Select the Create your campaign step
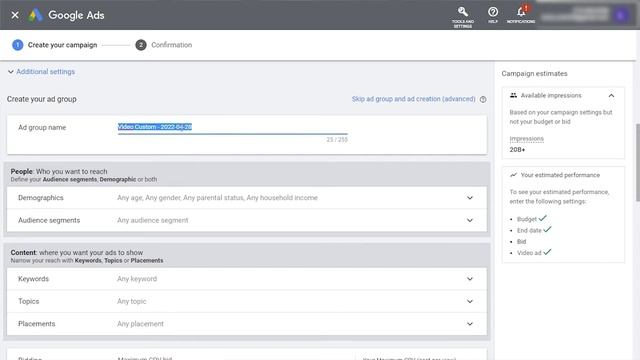This screenshot has width=640, height=360. tap(55, 45)
